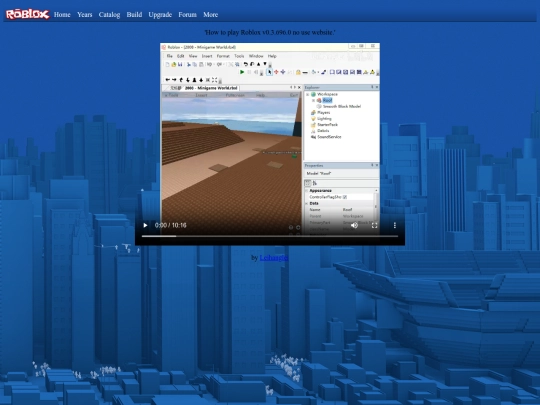The width and height of the screenshot is (540, 405).
Task: Open the More navigation menu
Action: coord(210,14)
